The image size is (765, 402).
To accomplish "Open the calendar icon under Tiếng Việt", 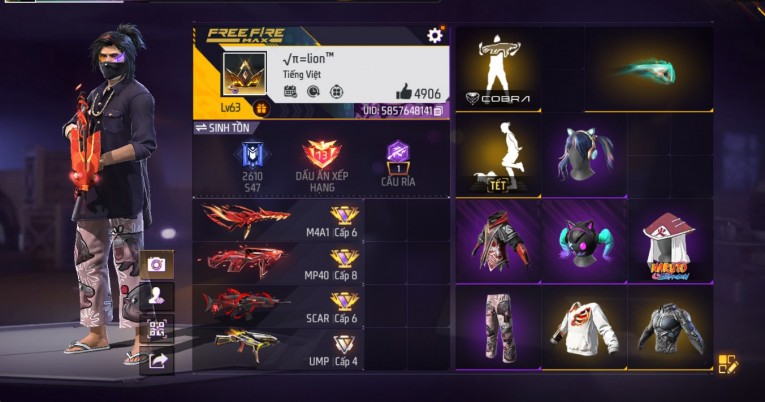I will (x=290, y=91).
